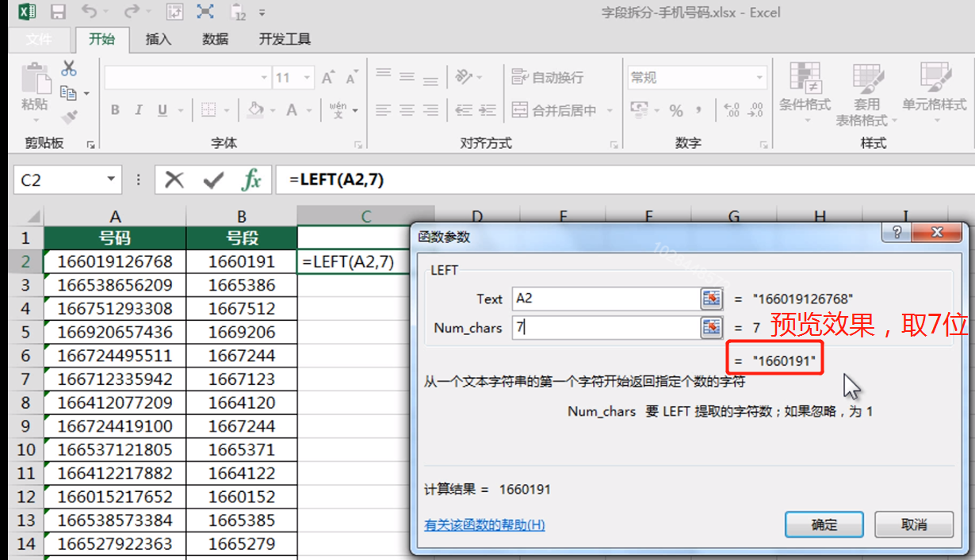Click the font color A icon
The height and width of the screenshot is (560, 975).
tap(291, 110)
